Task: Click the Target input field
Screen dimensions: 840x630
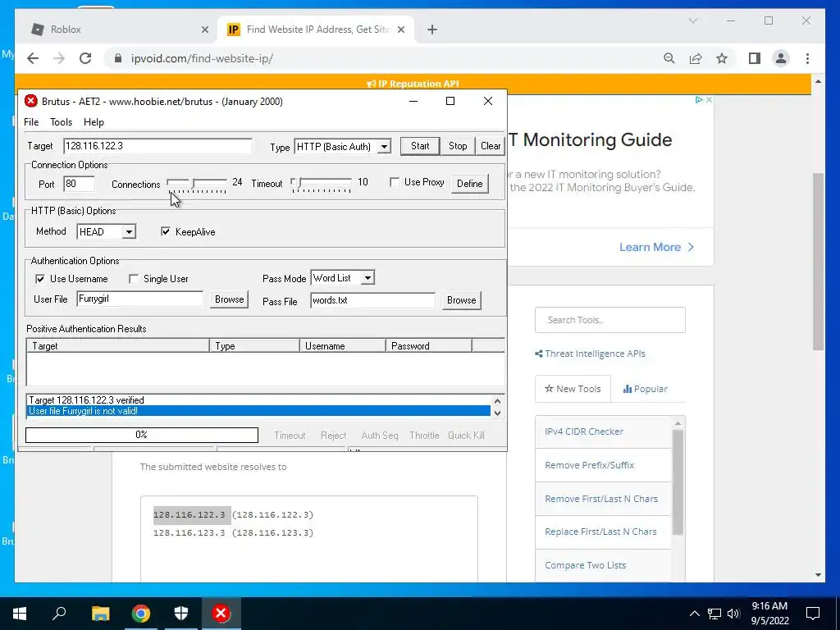Action: [x=157, y=146]
